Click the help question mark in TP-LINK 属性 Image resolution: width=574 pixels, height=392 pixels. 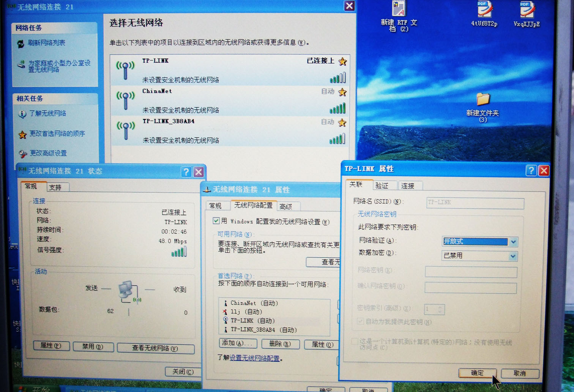click(531, 171)
